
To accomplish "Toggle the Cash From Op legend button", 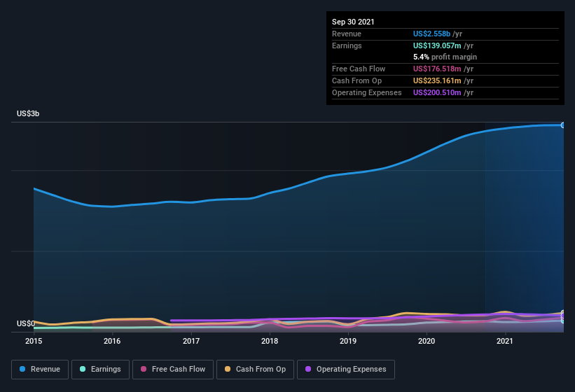I will click(x=255, y=370).
